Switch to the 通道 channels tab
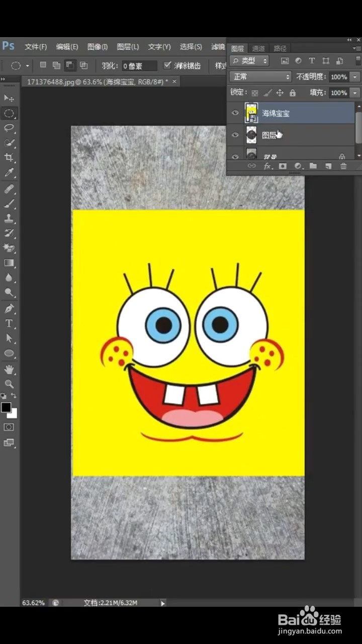The width and height of the screenshot is (362, 644). click(258, 49)
